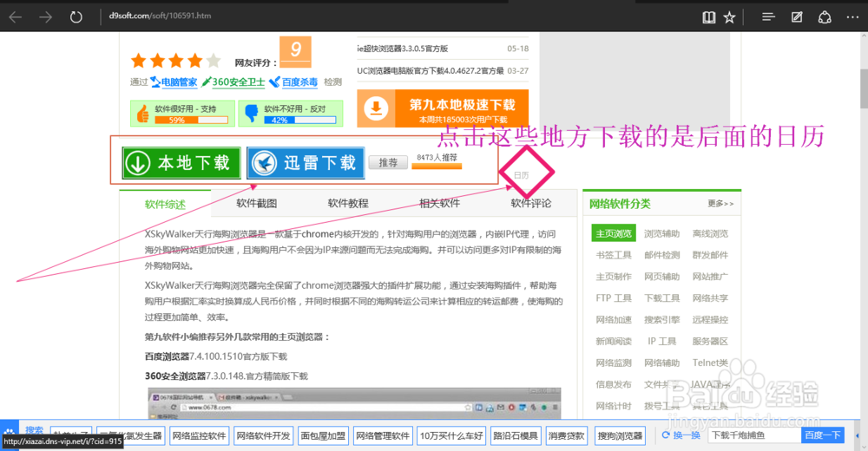
Task: Open the share icon in toolbar
Action: tap(825, 17)
